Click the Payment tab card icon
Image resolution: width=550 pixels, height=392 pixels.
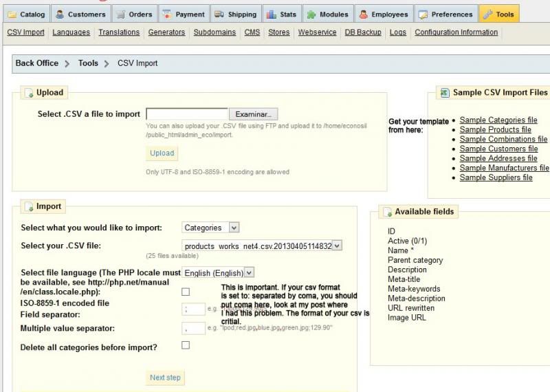167,14
